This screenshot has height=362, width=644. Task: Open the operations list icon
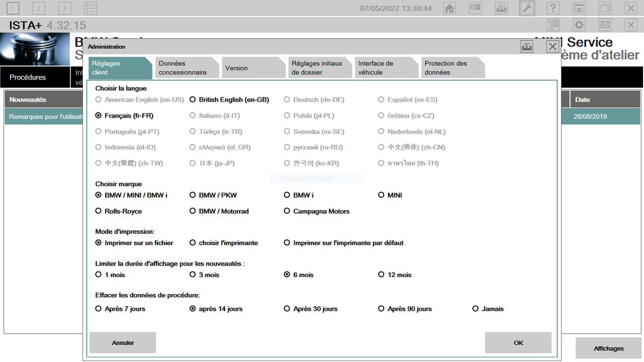[x=91, y=8]
